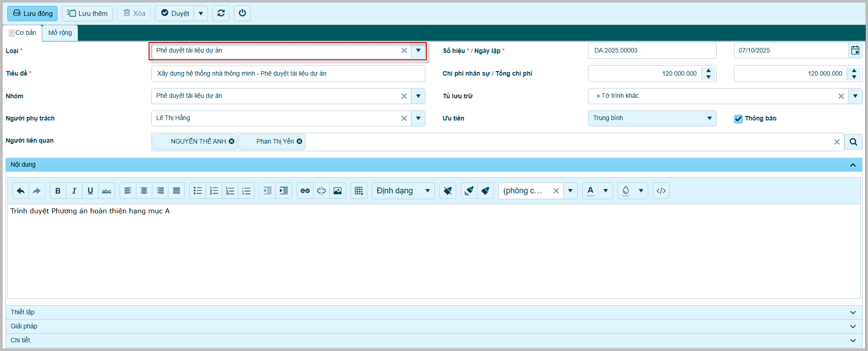Click the refresh icon in top toolbar

click(221, 13)
